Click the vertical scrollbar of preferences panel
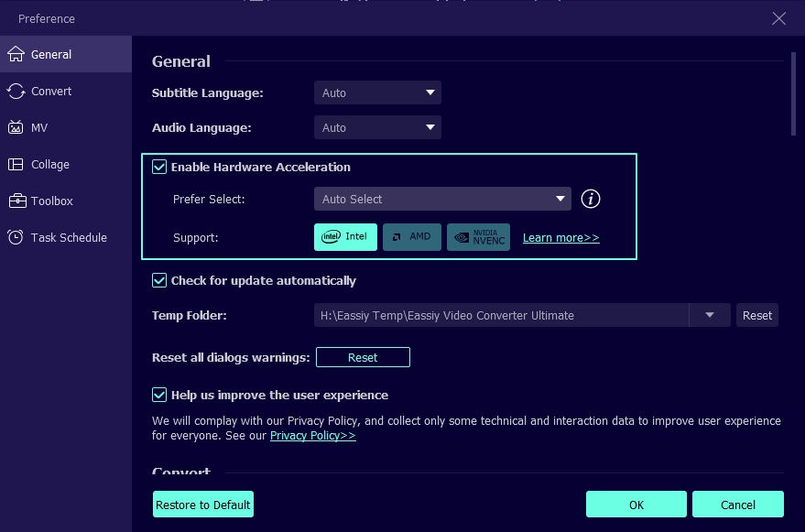 [x=793, y=94]
